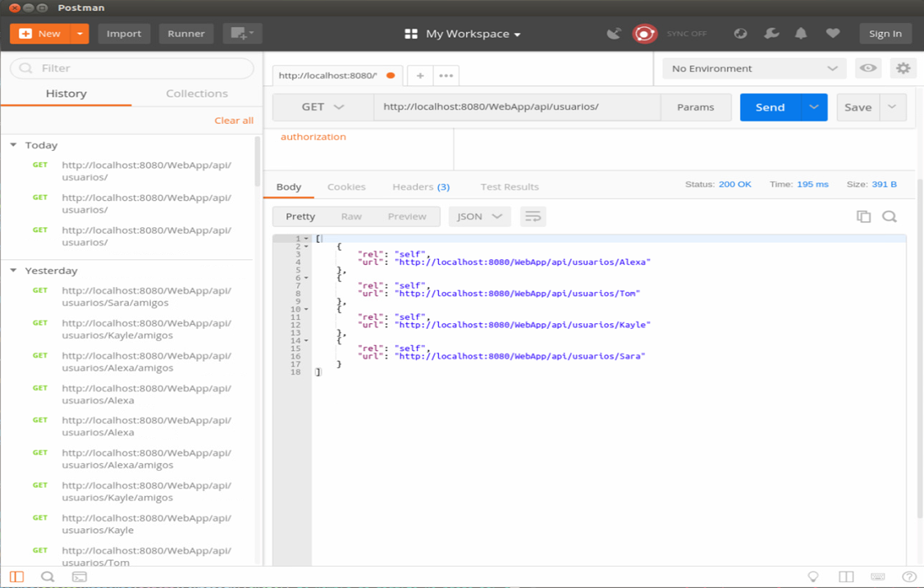
Task: Switch to the response Body tab
Action: pos(289,187)
